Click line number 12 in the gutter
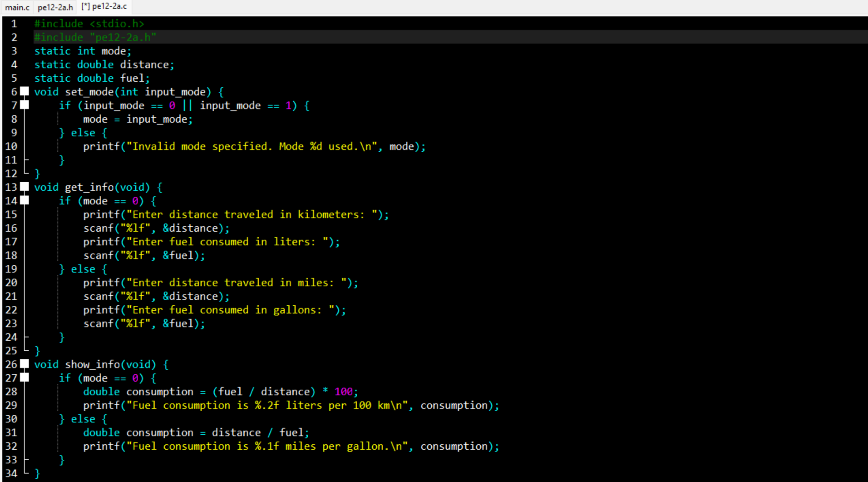This screenshot has width=868, height=482. click(x=11, y=174)
